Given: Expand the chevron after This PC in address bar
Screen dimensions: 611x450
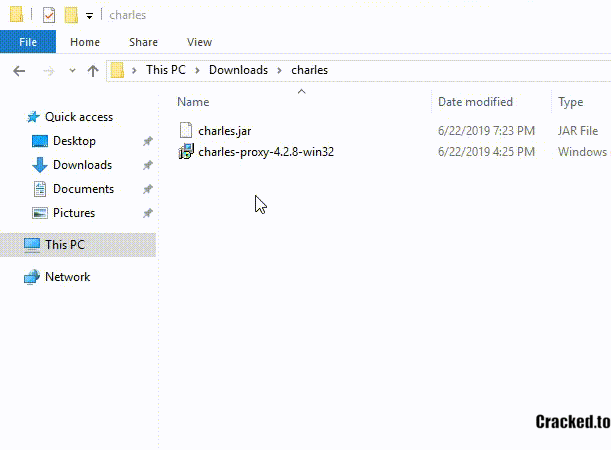Looking at the screenshot, I should point(200,70).
